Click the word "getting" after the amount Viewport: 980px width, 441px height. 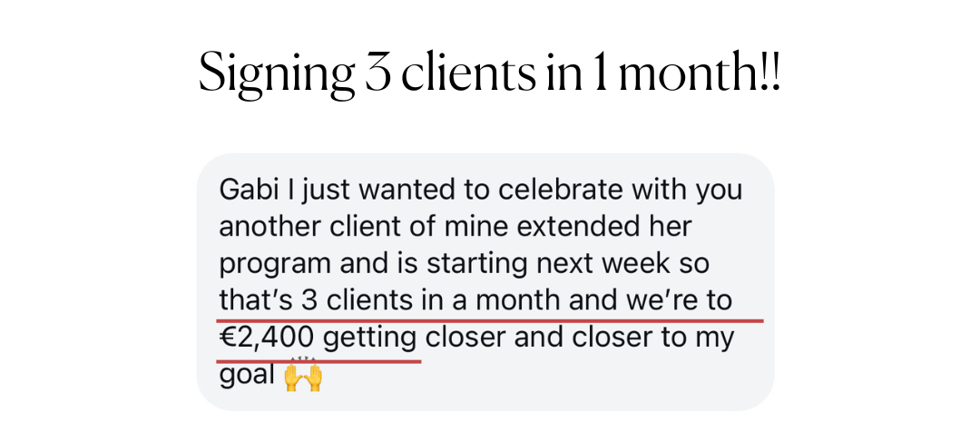point(370,338)
